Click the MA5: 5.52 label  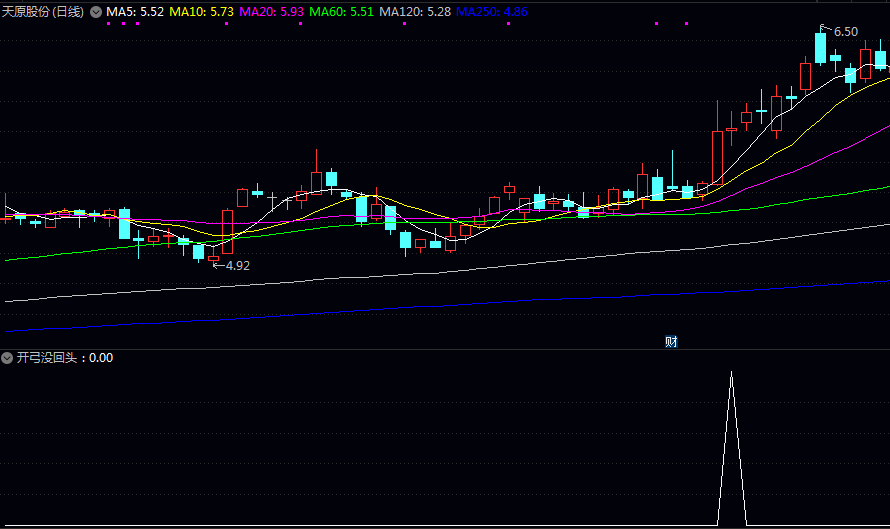tap(135, 12)
